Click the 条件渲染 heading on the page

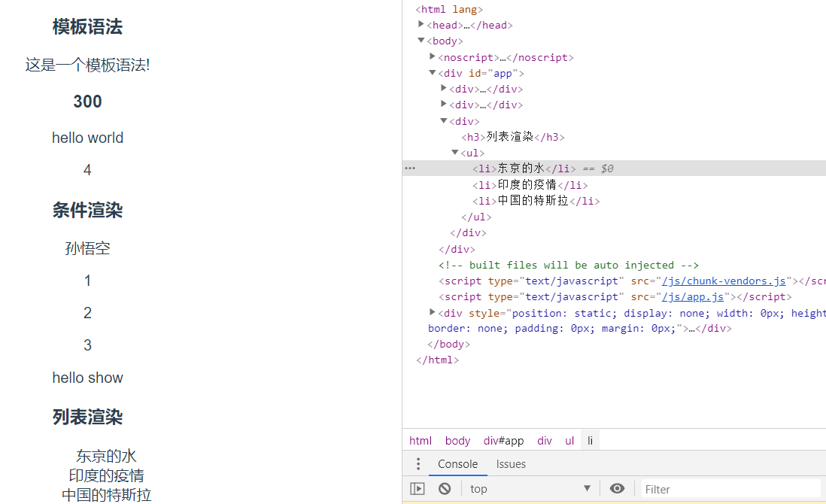pyautogui.click(x=87, y=210)
